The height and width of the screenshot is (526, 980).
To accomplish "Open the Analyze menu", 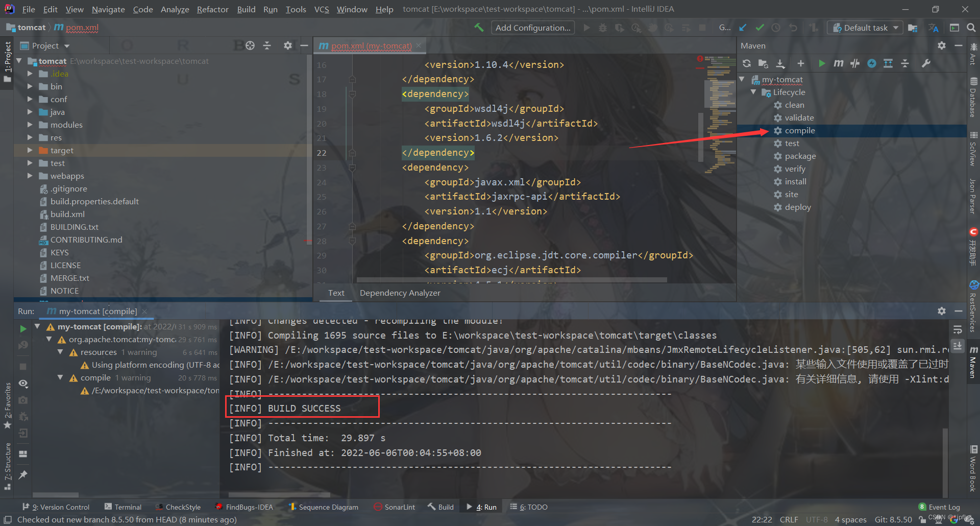I will coord(175,9).
